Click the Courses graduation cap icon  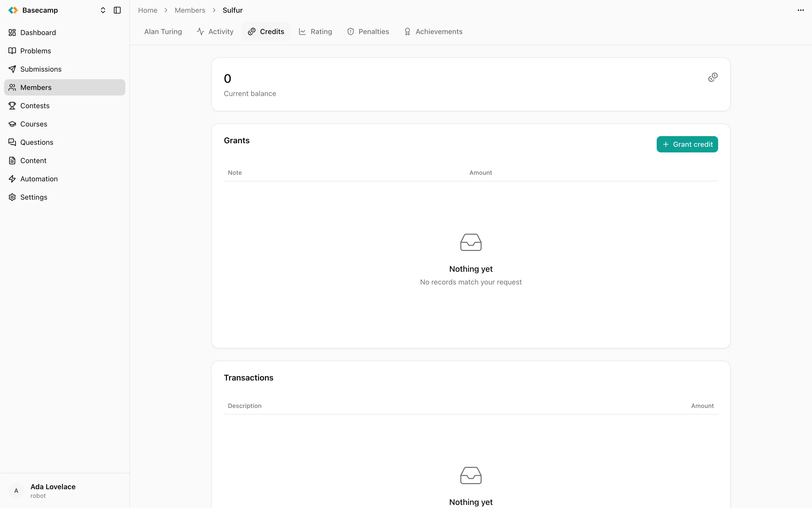(x=12, y=124)
